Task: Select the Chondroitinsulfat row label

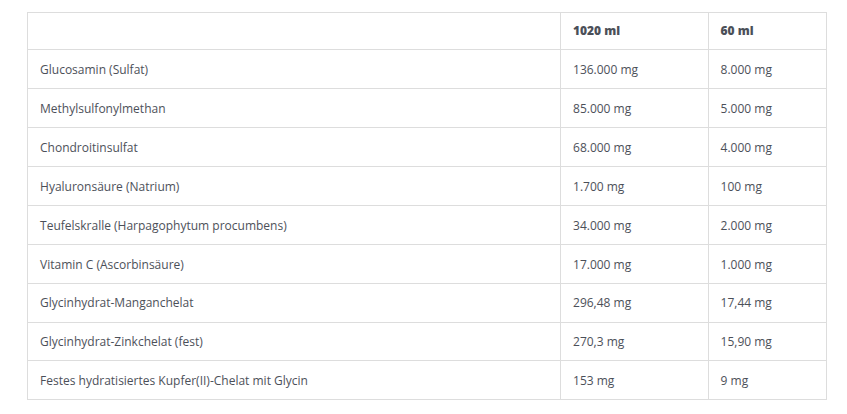Action: click(89, 148)
